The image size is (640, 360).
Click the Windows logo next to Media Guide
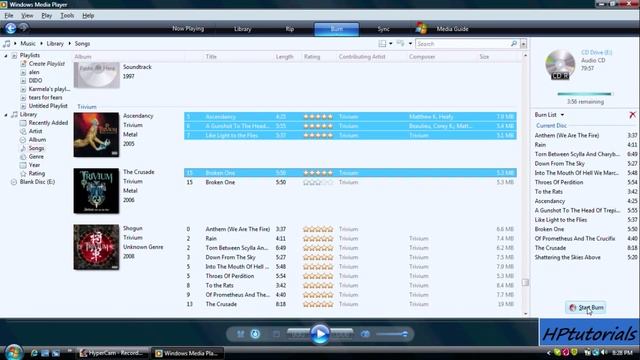pos(421,29)
